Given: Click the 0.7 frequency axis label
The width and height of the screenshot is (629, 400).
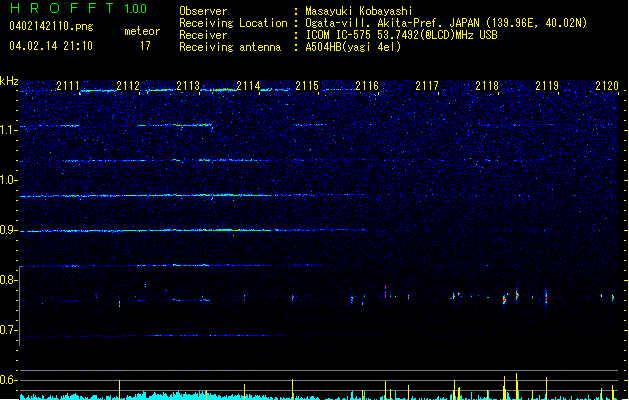Looking at the screenshot, I should 9,330.
